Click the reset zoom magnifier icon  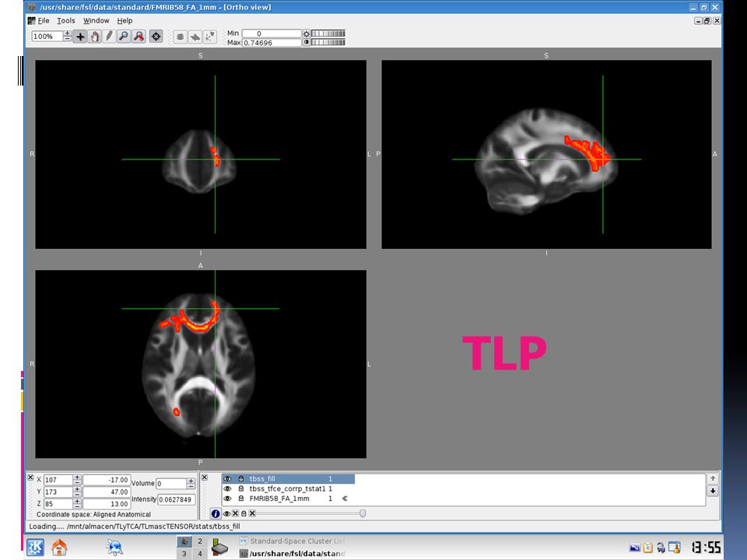point(139,37)
